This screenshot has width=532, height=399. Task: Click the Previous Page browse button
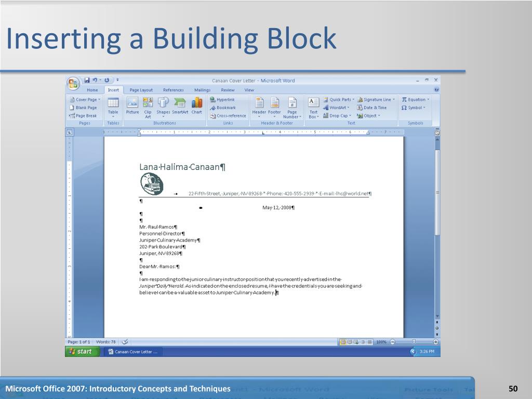pyautogui.click(x=437, y=322)
